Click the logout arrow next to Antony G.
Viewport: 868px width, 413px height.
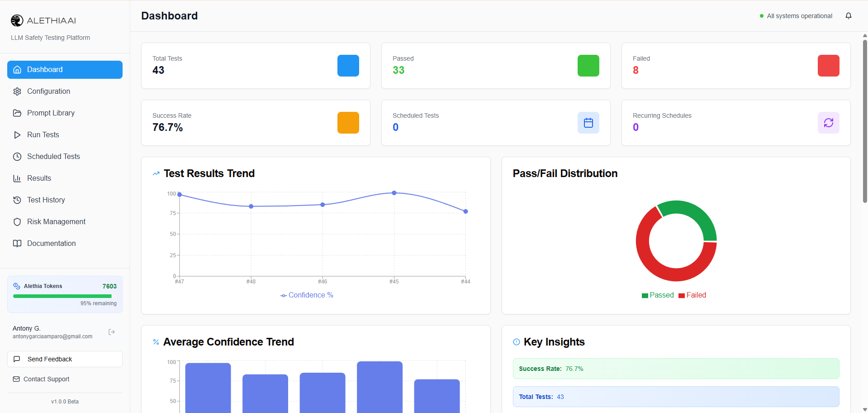click(x=111, y=332)
